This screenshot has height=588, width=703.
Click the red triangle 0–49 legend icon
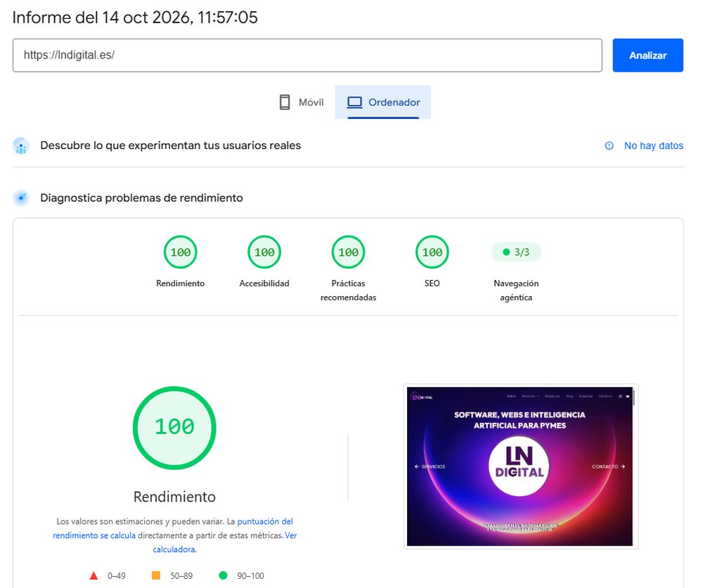93,575
